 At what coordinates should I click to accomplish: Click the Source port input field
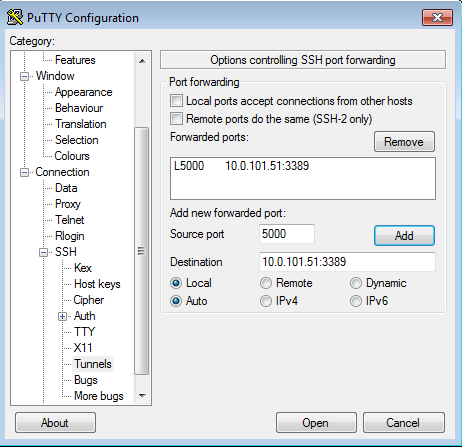click(287, 234)
